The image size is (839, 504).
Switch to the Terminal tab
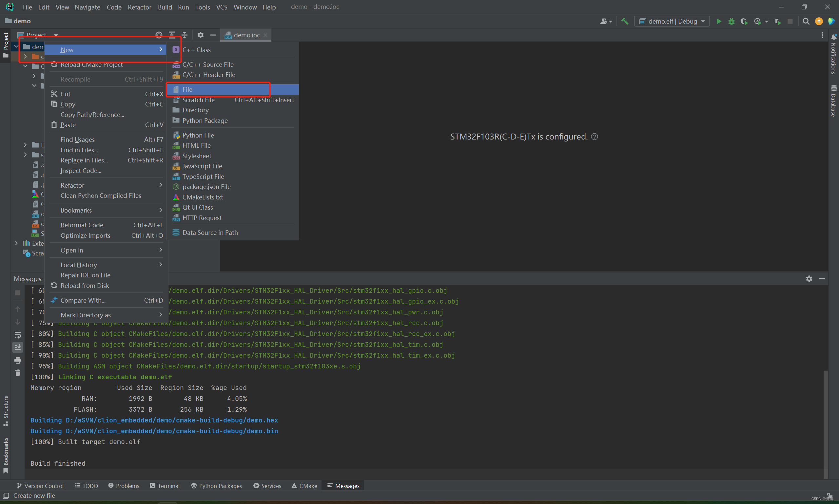coord(165,486)
